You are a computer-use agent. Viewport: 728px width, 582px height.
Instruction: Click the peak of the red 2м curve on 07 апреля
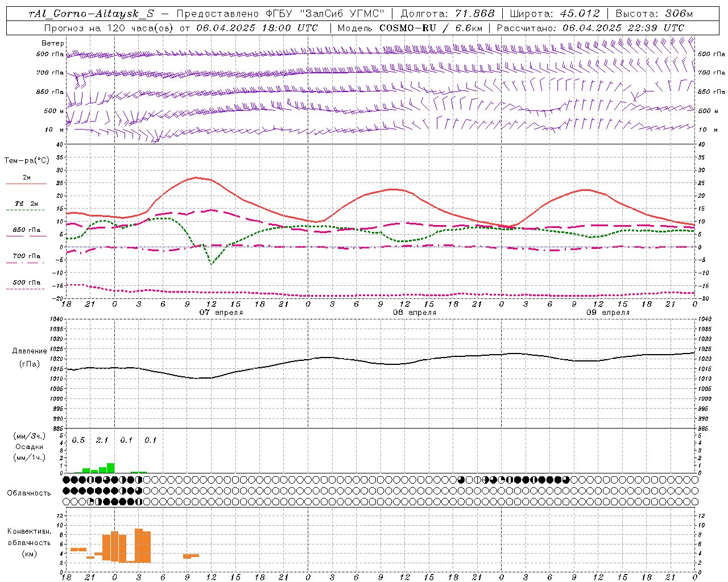[x=196, y=177]
